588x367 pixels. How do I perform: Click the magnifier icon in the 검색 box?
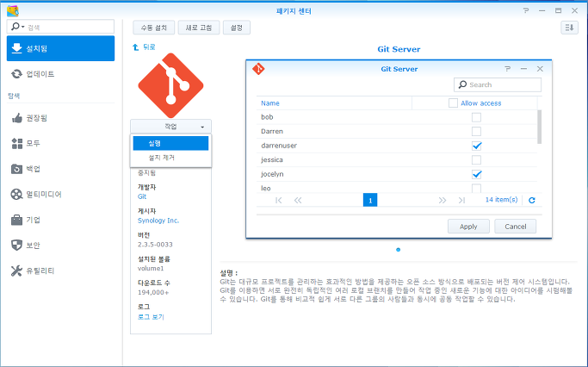(x=15, y=27)
